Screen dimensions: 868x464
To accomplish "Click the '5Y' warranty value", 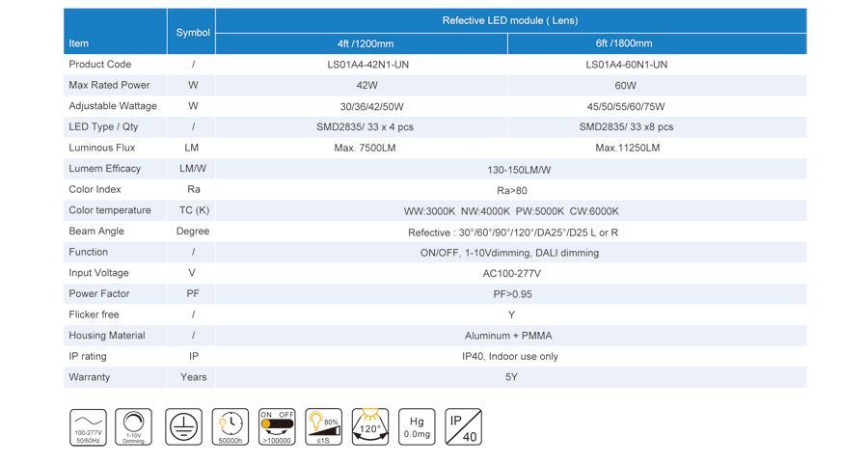I will (511, 377).
